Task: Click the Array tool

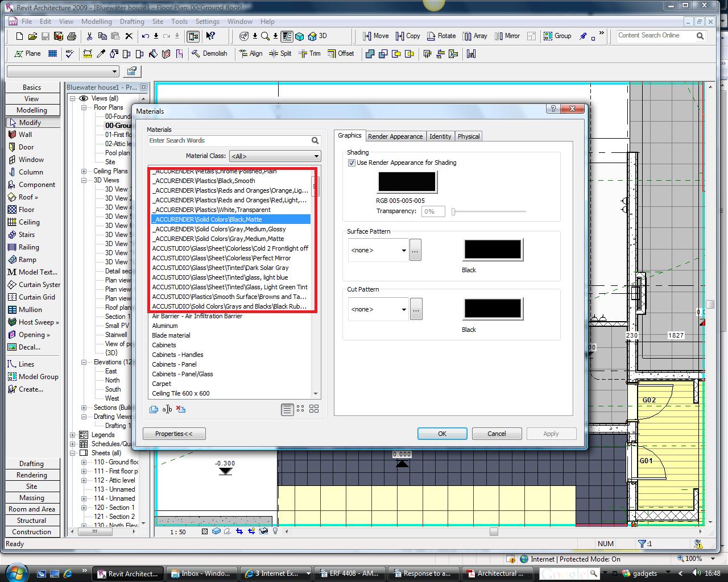Action: (475, 36)
